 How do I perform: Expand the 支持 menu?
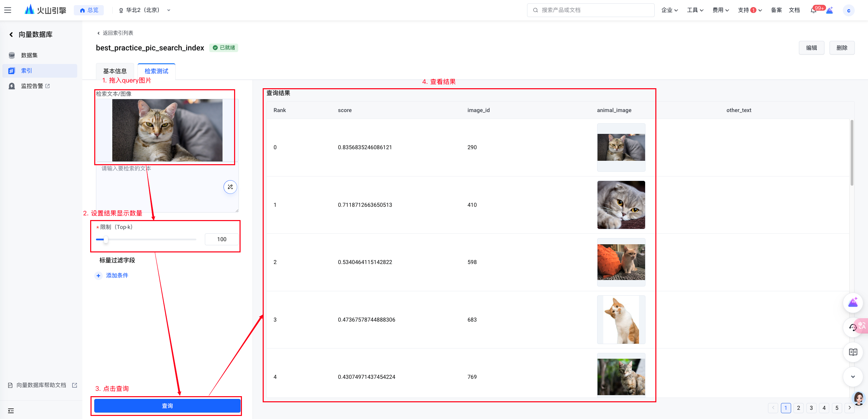(750, 10)
